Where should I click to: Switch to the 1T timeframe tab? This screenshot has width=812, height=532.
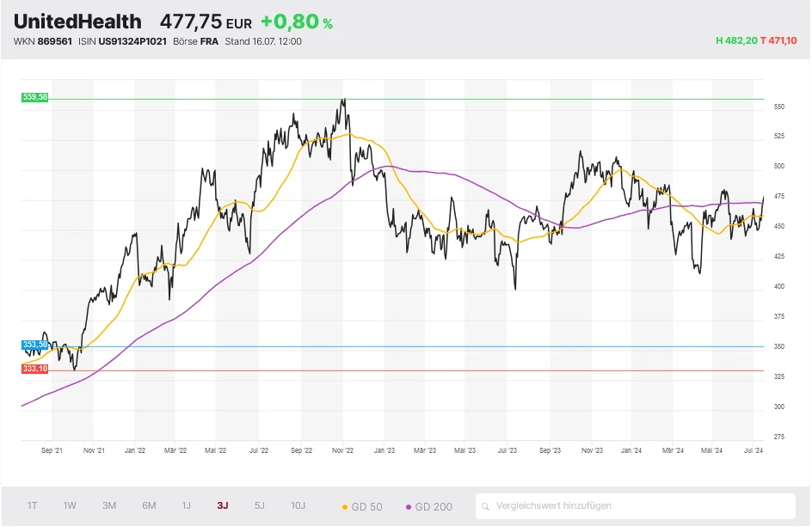(x=31, y=506)
